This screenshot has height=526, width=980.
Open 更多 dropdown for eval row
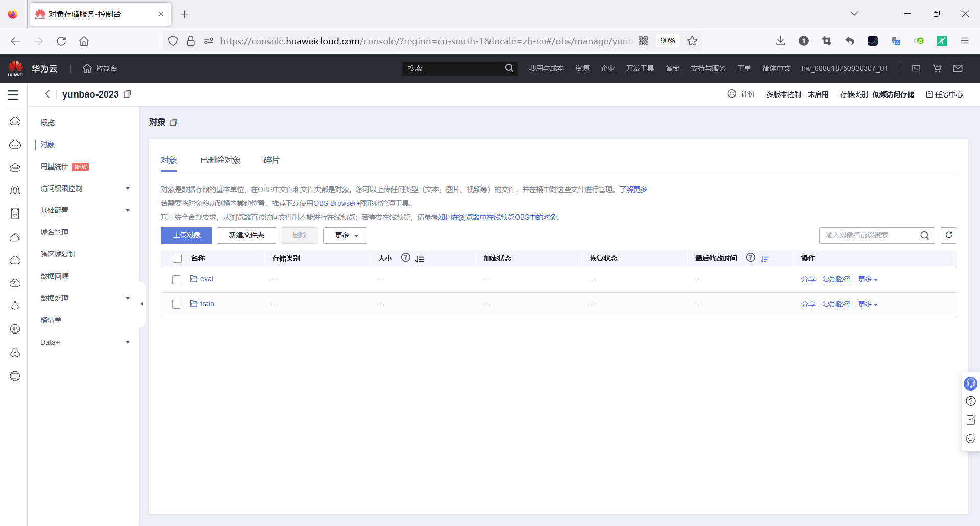(868, 280)
